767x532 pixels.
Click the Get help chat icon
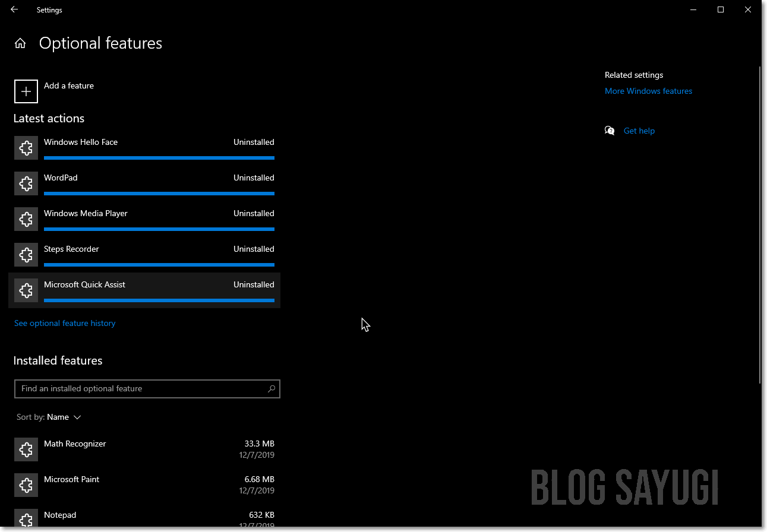point(610,131)
